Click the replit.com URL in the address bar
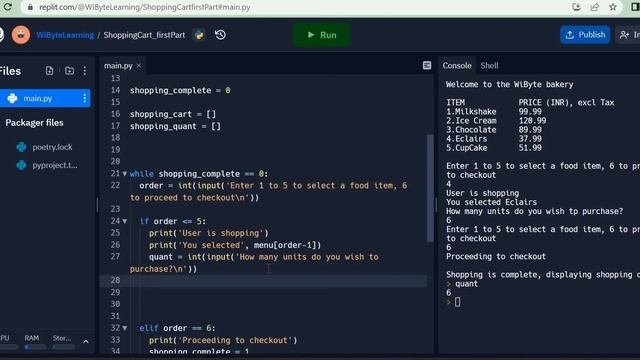Viewport: 640px width, 360px height. click(x=144, y=7)
